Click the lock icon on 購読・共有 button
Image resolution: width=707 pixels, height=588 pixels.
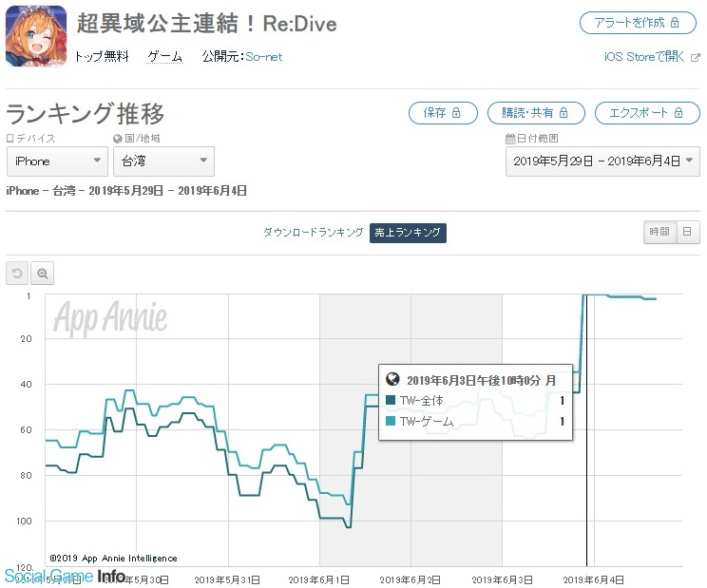(x=564, y=113)
